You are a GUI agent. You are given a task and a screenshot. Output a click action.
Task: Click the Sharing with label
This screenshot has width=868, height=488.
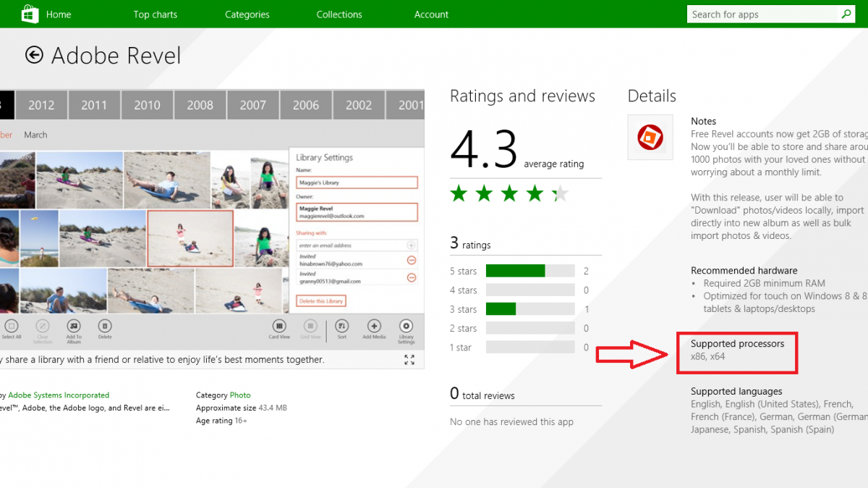(x=312, y=233)
